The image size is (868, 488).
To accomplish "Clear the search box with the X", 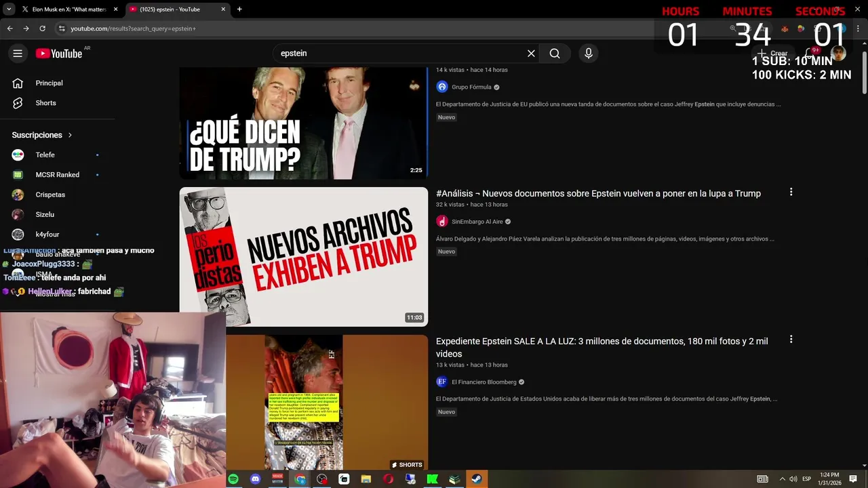I will pyautogui.click(x=531, y=54).
